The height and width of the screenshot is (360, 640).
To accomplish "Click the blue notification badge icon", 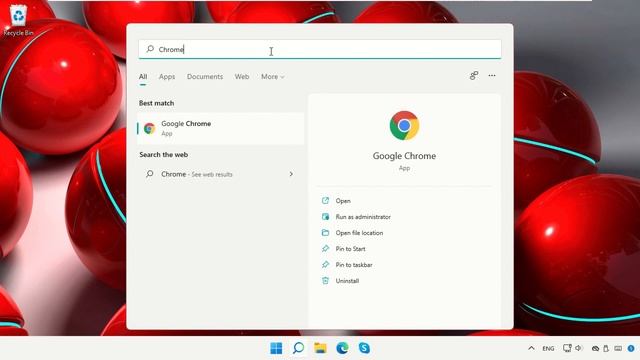I will coord(631,349).
